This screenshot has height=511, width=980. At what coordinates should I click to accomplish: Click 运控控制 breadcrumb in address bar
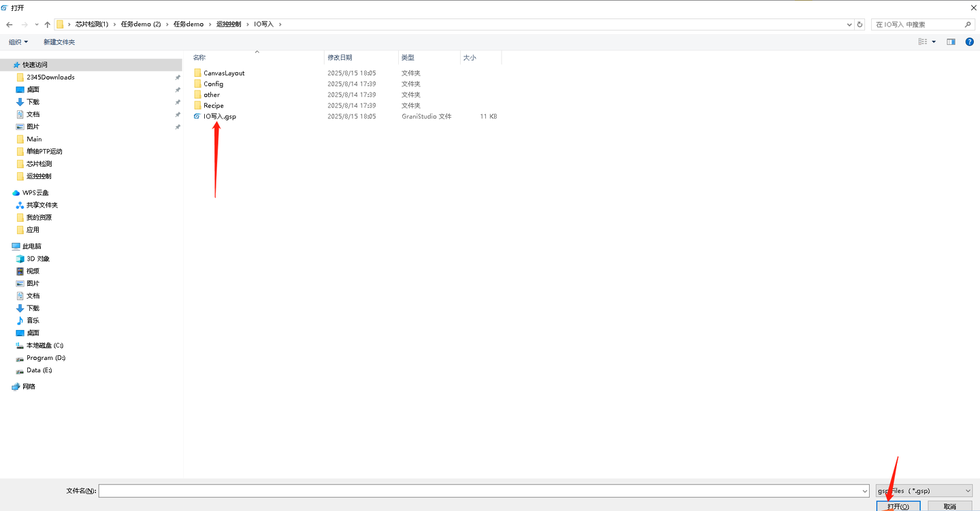pos(229,24)
